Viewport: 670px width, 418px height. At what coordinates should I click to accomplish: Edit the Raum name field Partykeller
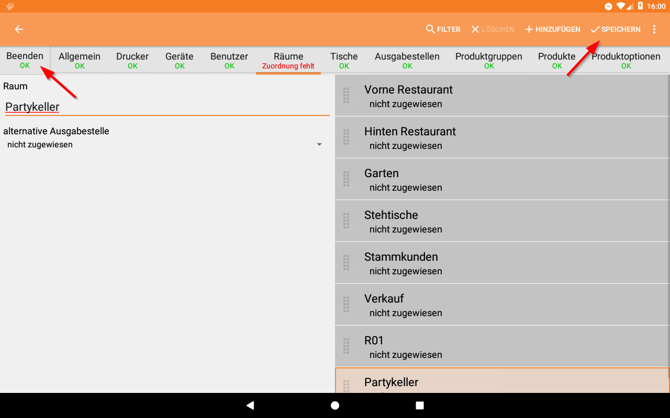[x=165, y=107]
